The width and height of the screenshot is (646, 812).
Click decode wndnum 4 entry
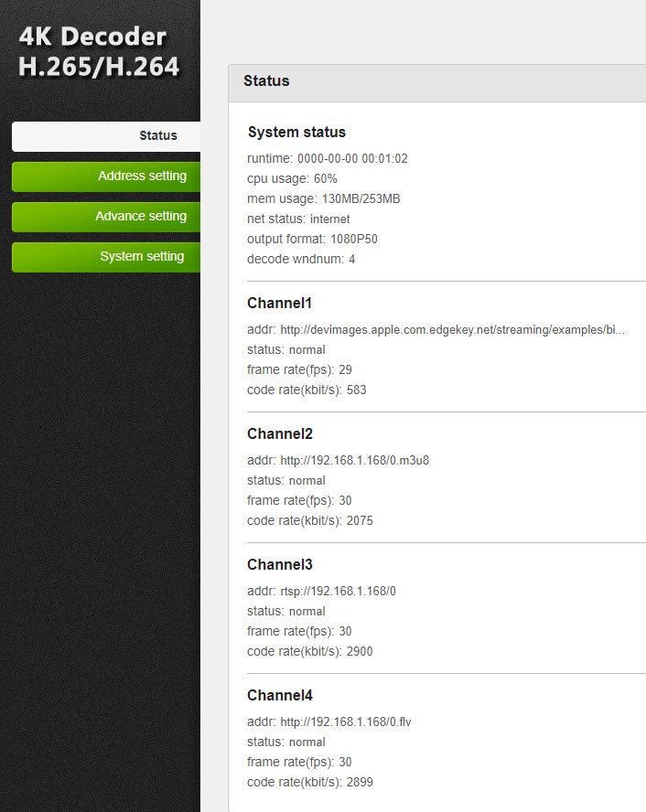click(x=301, y=260)
